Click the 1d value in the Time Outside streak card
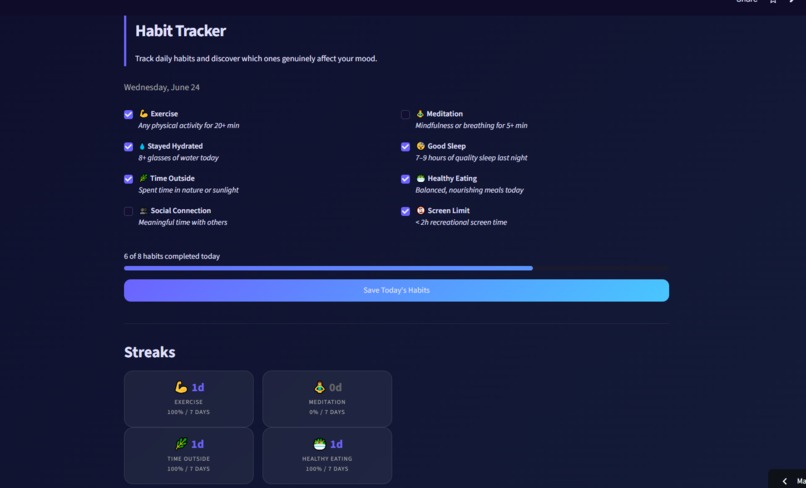The image size is (806, 488). click(x=198, y=444)
